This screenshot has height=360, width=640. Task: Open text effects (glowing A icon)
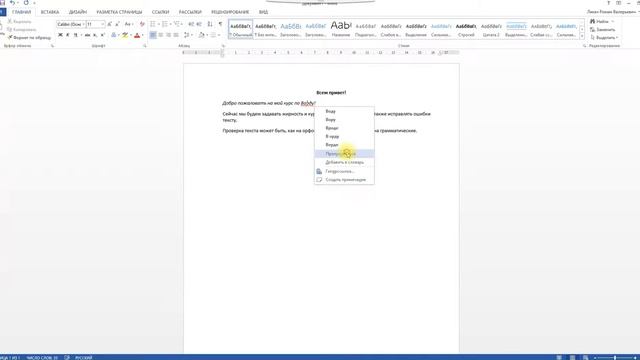click(114, 36)
